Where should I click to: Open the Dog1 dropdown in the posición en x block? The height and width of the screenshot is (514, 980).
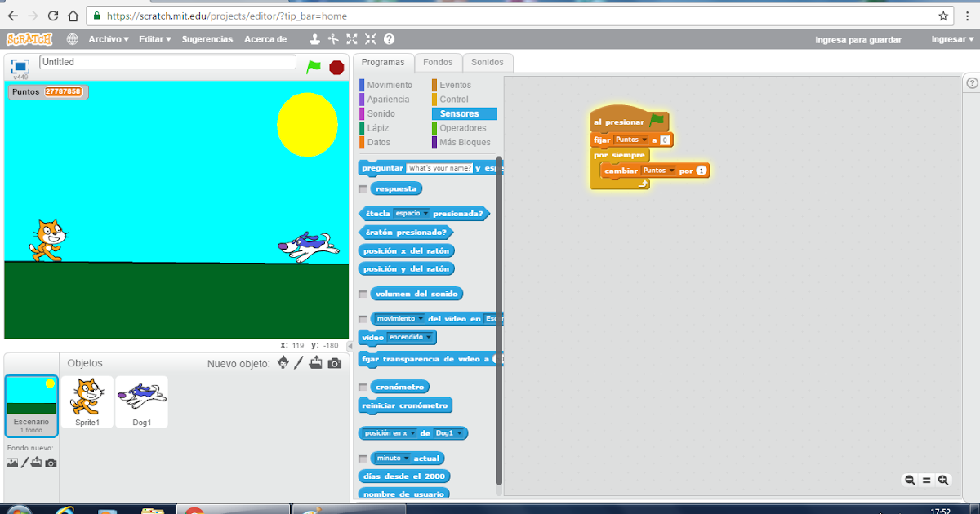pyautogui.click(x=457, y=433)
